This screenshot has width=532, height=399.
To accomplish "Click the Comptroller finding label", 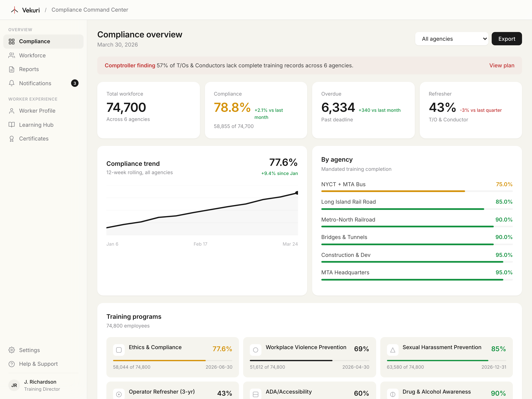I will 130,65.
